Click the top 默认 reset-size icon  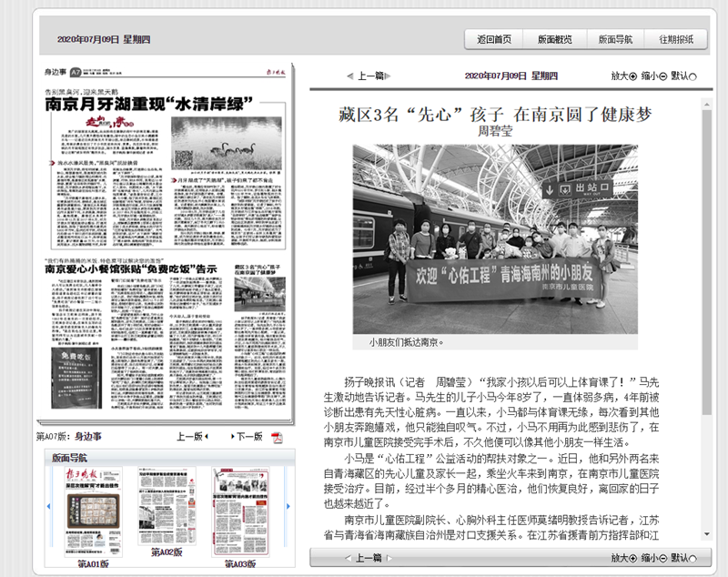pyautogui.click(x=693, y=76)
